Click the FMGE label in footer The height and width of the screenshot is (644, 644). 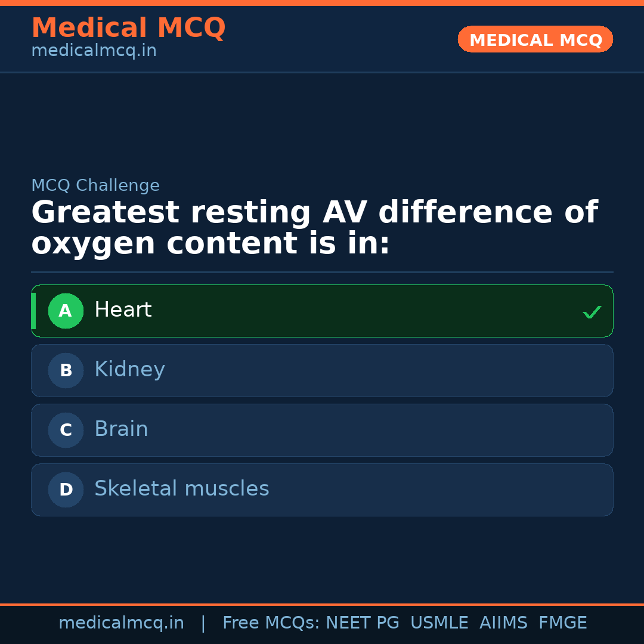(562, 623)
